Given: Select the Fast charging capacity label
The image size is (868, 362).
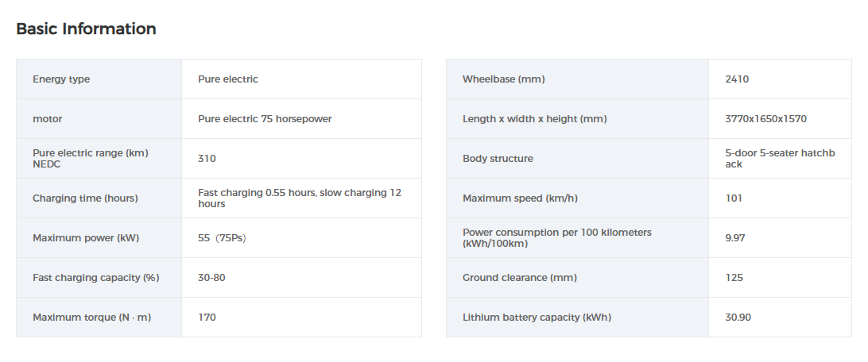Looking at the screenshot, I should (96, 278).
